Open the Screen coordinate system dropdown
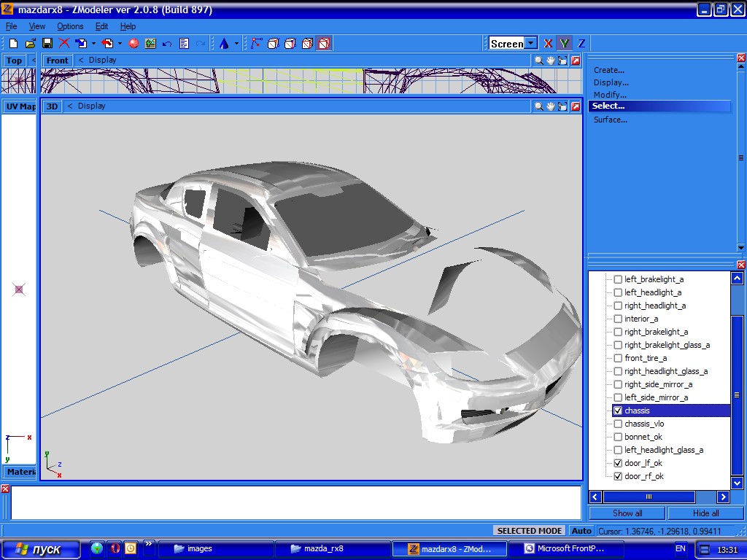This screenshot has height=560, width=747. [531, 44]
